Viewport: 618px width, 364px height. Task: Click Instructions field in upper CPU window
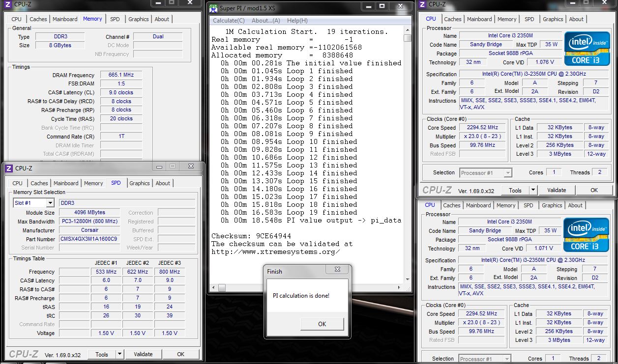tap(535, 104)
